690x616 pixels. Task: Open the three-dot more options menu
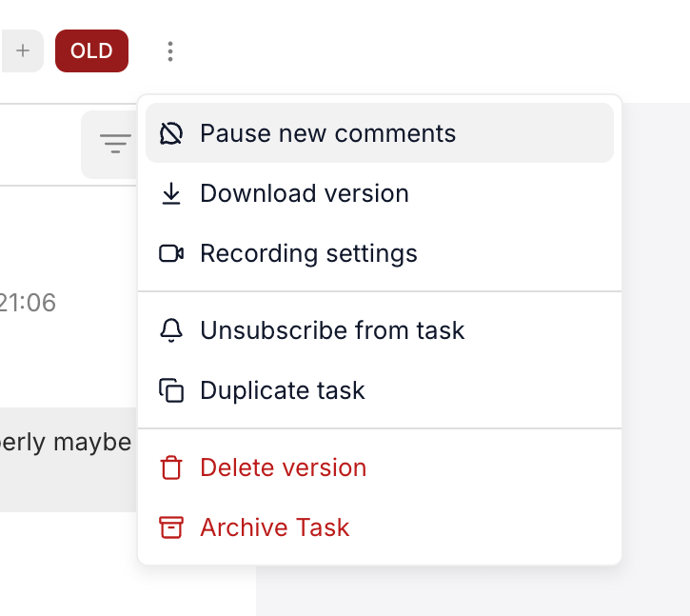170,51
